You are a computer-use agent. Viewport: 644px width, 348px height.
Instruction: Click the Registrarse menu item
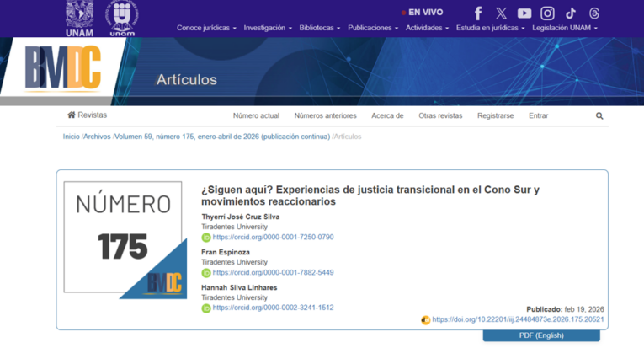tap(495, 116)
